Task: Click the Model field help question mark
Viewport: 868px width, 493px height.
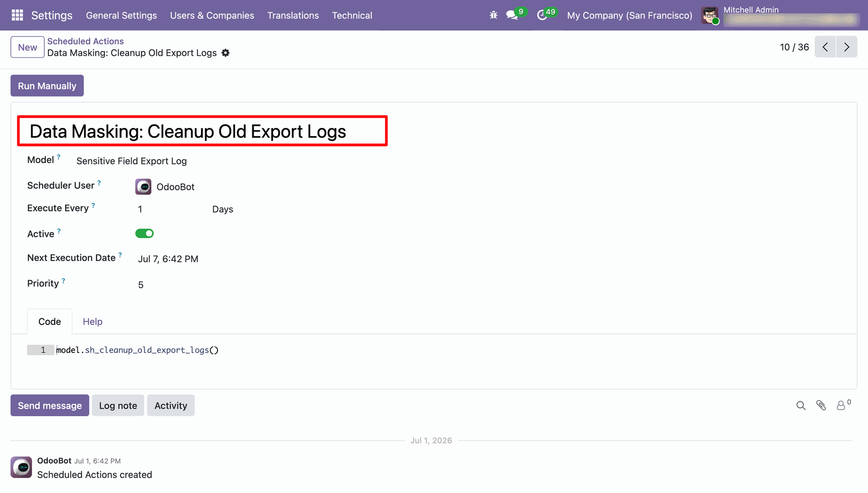Action: coord(58,157)
